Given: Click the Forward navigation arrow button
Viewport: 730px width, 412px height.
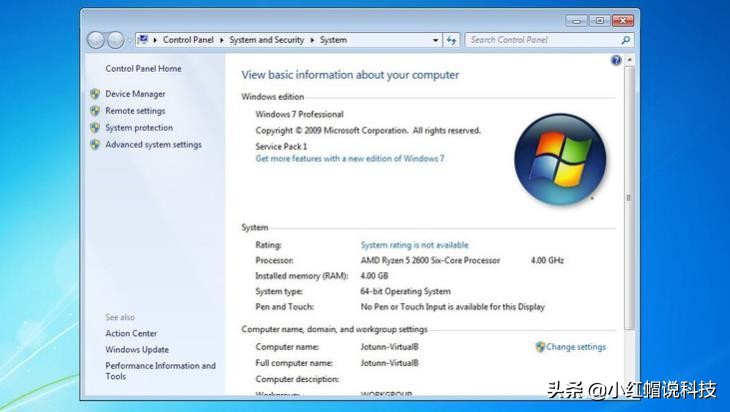Looking at the screenshot, I should coord(115,40).
